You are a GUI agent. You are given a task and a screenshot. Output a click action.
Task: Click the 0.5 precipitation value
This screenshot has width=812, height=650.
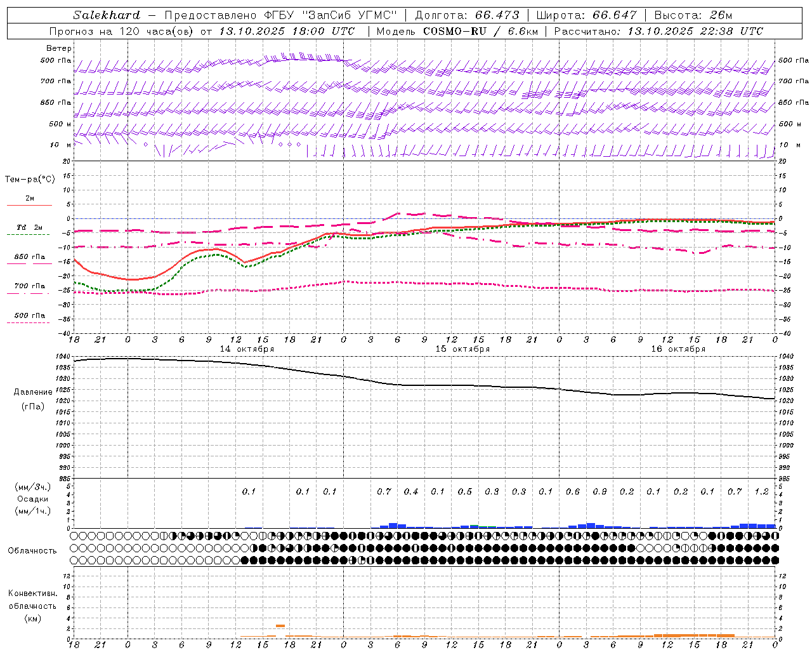[x=465, y=491]
